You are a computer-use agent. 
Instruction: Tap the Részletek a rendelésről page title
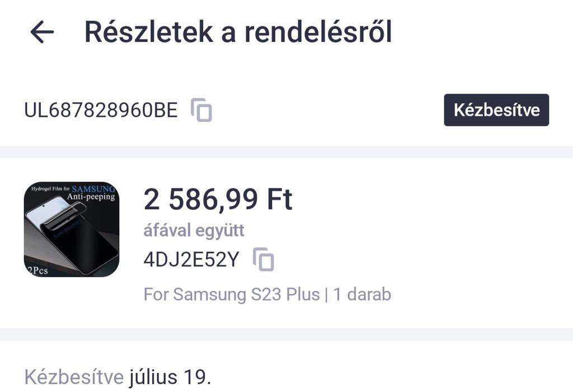(238, 32)
